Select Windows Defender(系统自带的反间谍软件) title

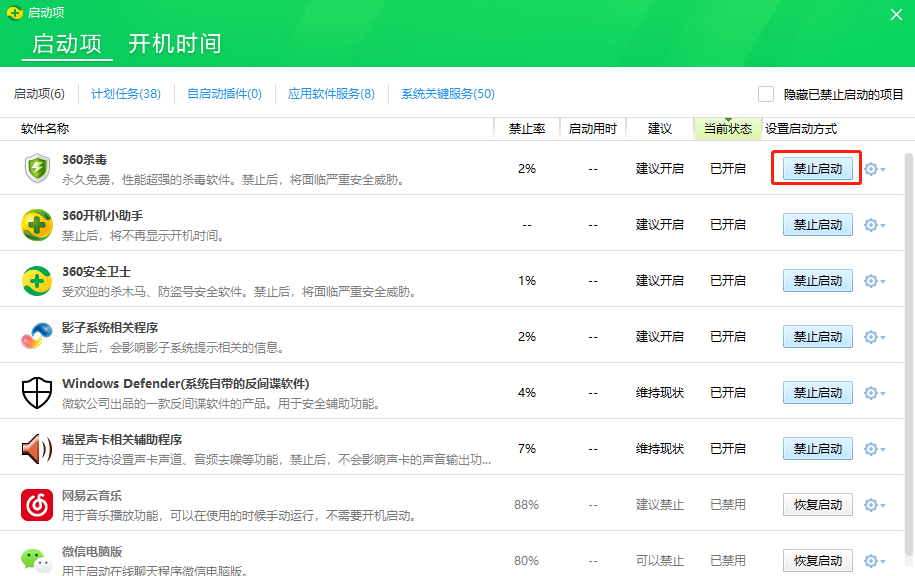coord(186,383)
